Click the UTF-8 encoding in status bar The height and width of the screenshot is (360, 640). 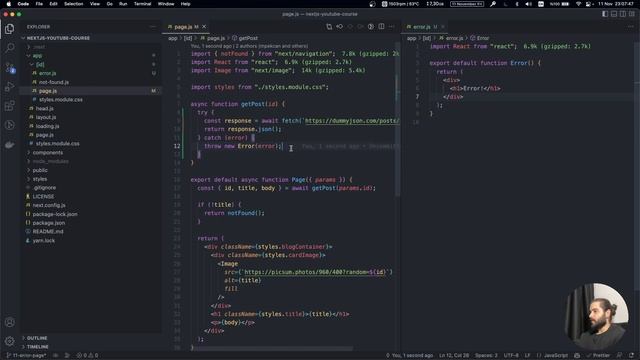(x=511, y=356)
